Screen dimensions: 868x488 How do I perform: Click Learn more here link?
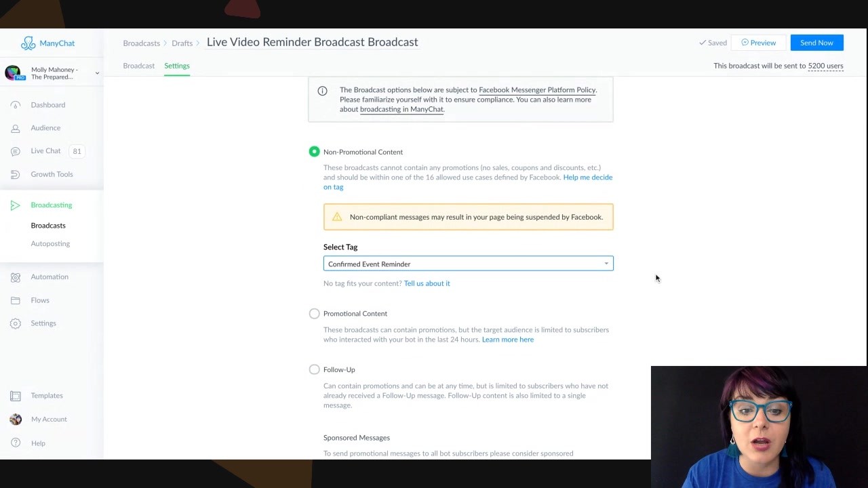coord(508,340)
